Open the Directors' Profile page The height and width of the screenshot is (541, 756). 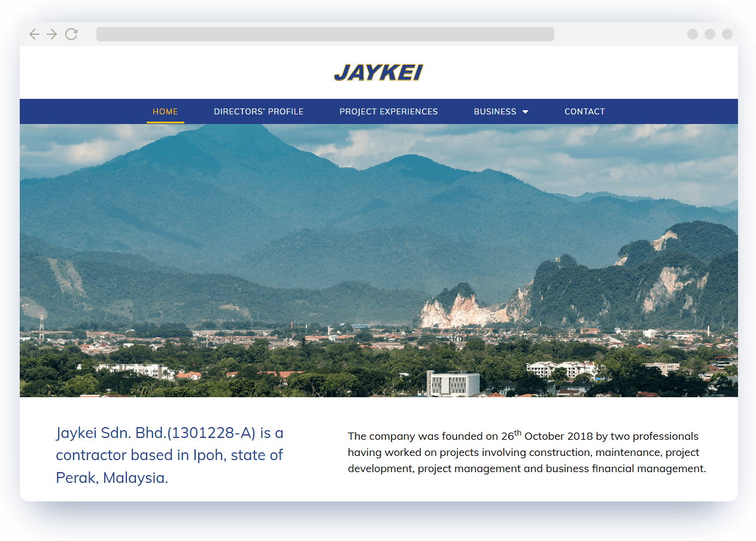[x=259, y=111]
